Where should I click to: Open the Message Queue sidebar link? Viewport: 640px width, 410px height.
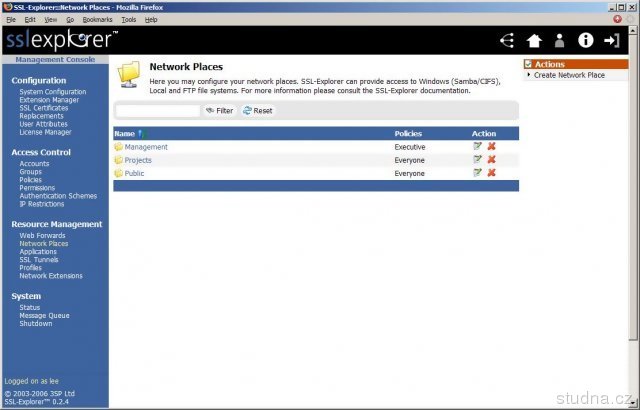click(x=44, y=316)
